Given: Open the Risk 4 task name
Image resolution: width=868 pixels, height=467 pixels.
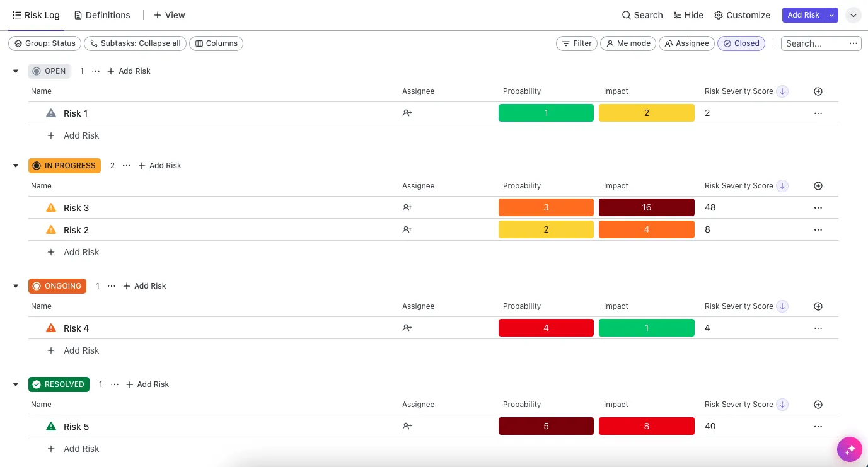Looking at the screenshot, I should click(76, 328).
